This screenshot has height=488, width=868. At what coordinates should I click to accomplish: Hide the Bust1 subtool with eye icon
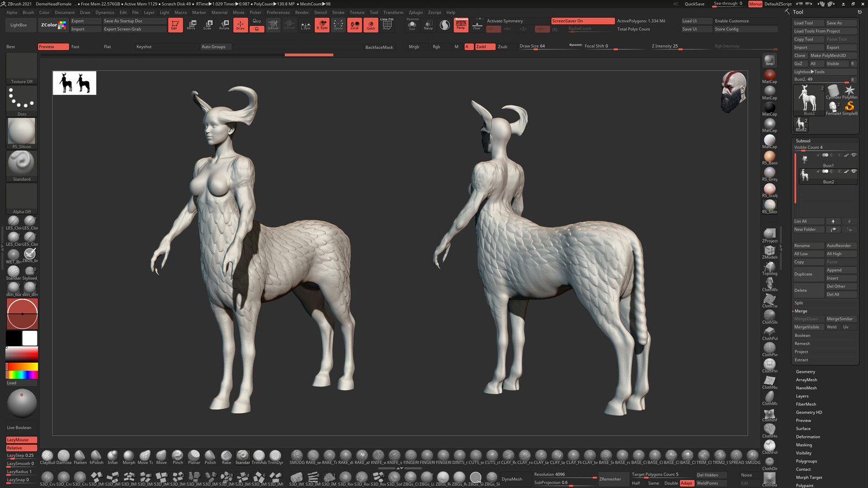[x=854, y=155]
